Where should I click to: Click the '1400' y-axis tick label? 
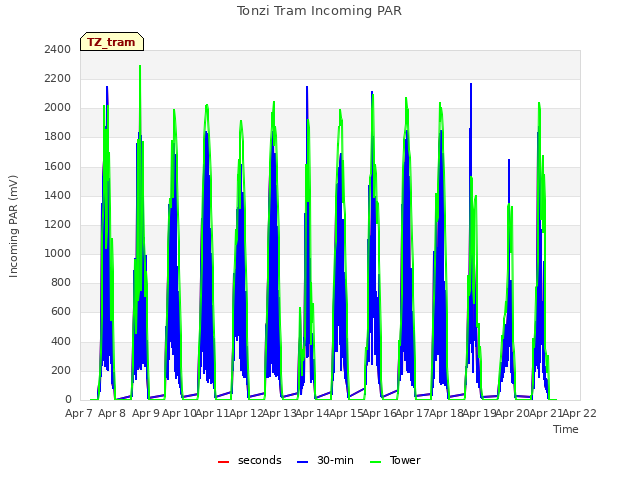(x=58, y=196)
